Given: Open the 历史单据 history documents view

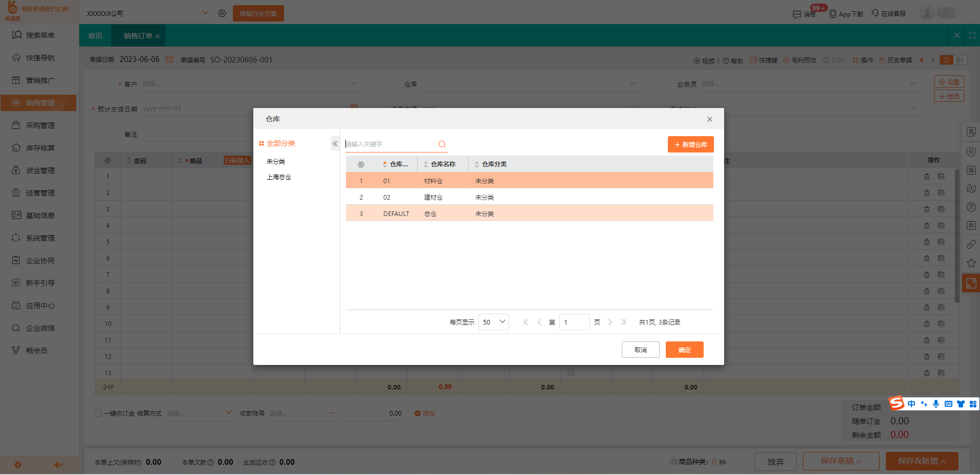Looking at the screenshot, I should 897,60.
